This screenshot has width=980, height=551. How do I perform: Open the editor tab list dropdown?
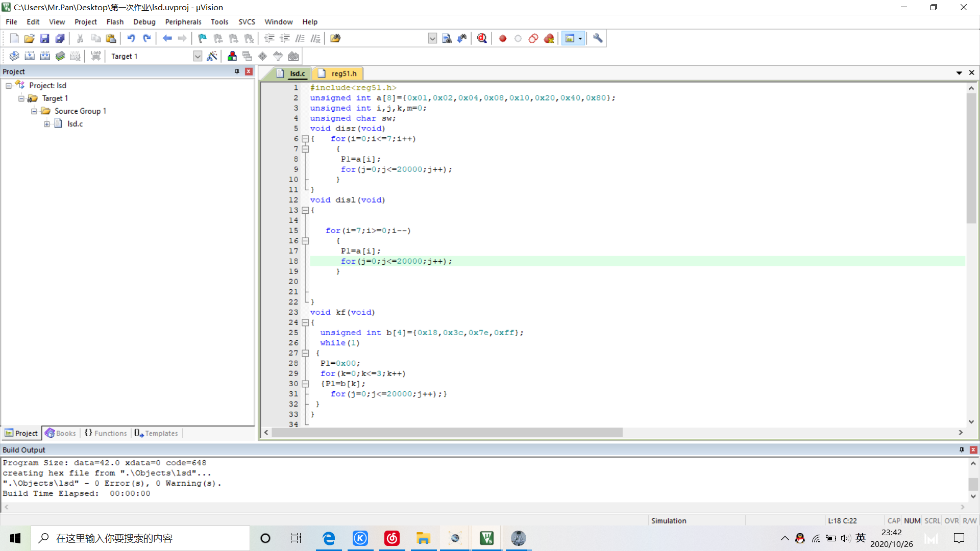coord(959,73)
